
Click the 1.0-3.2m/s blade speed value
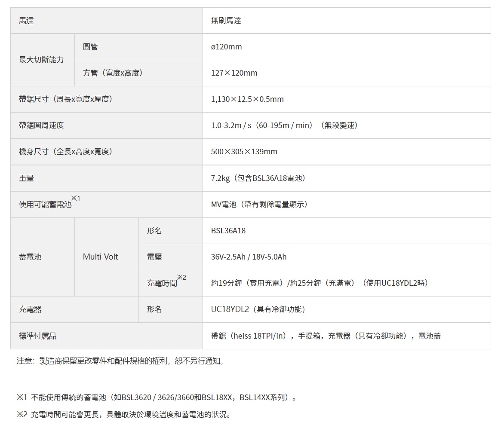(x=285, y=125)
